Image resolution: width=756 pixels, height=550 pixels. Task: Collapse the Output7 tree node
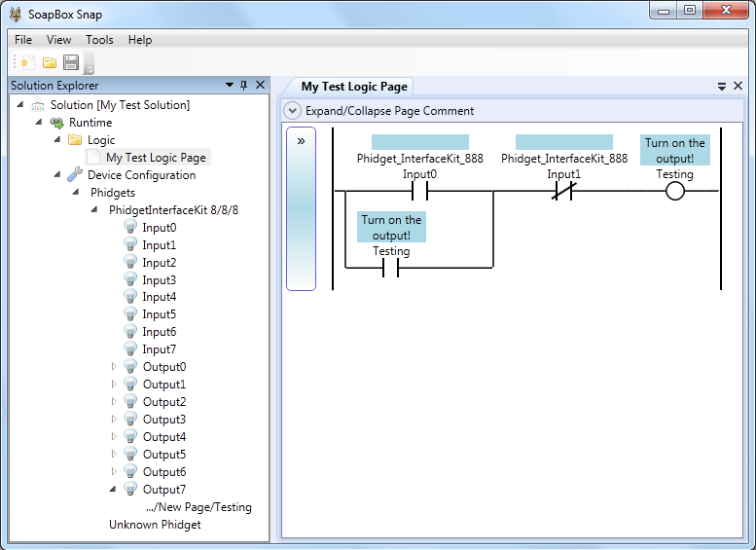(113, 490)
